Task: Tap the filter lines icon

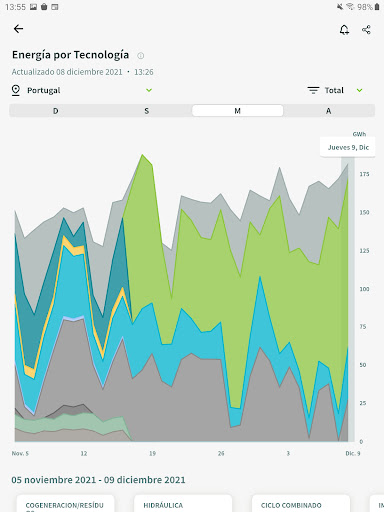Action: coord(313,90)
